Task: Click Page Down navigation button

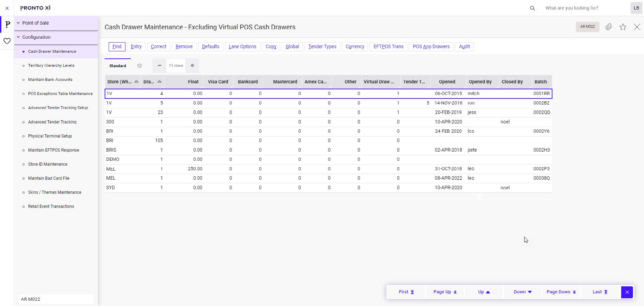Action: (x=561, y=292)
